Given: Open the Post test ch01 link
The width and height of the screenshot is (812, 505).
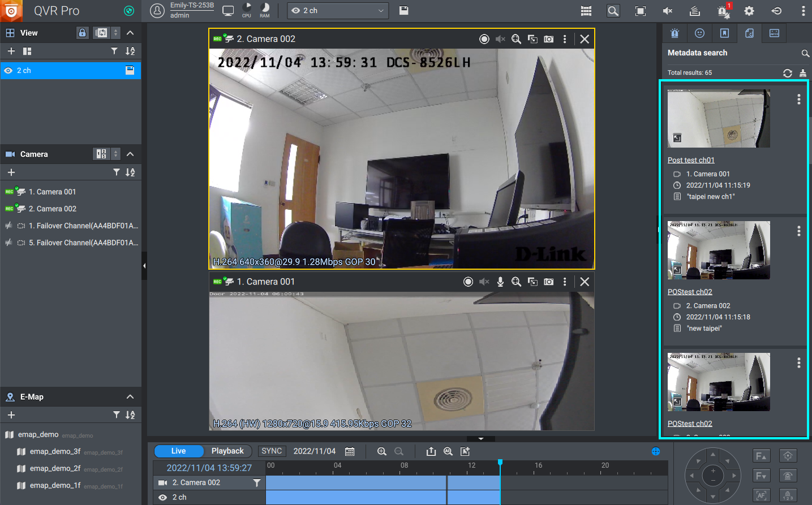Looking at the screenshot, I should click(x=691, y=160).
